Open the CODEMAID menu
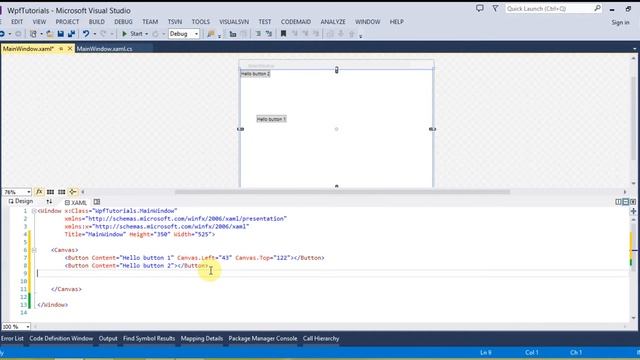 coord(296,22)
